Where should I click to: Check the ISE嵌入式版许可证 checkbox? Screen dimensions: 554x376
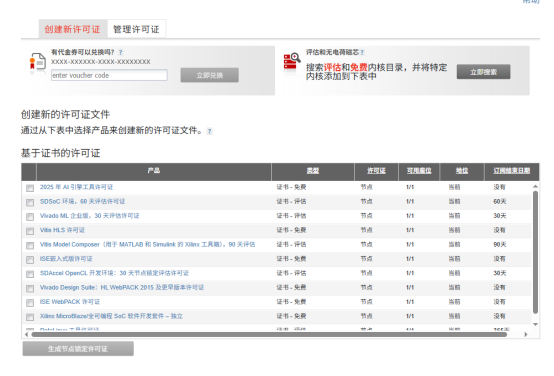click(30, 260)
